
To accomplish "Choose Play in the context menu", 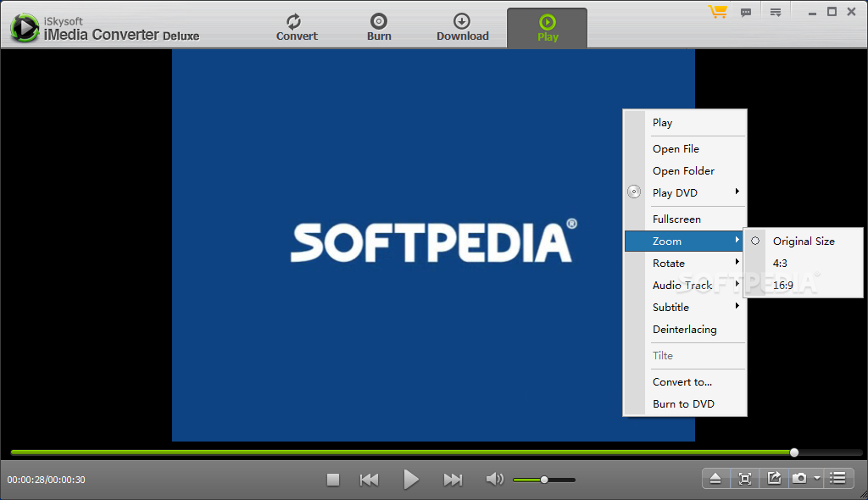I will pyautogui.click(x=685, y=123).
